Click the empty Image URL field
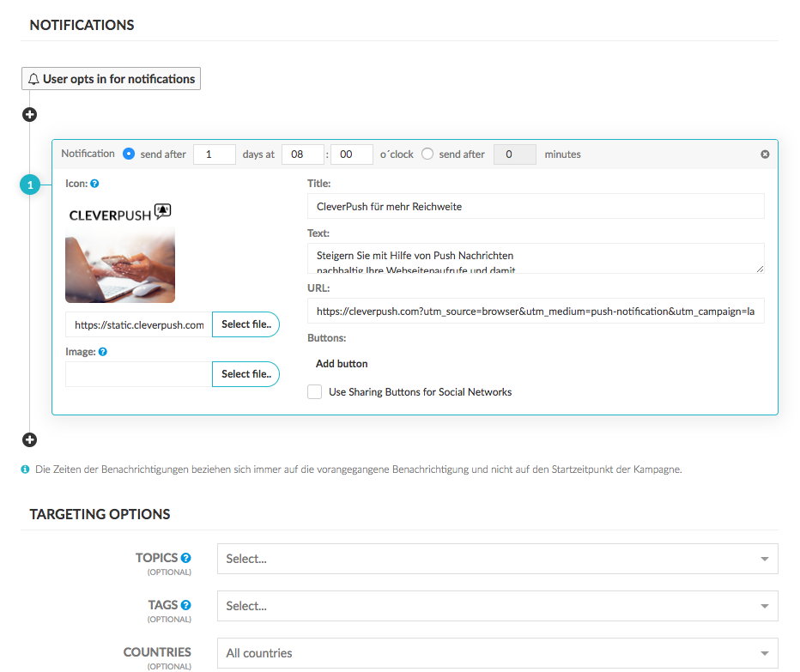Viewport: 800px width, 672px height. [x=139, y=374]
